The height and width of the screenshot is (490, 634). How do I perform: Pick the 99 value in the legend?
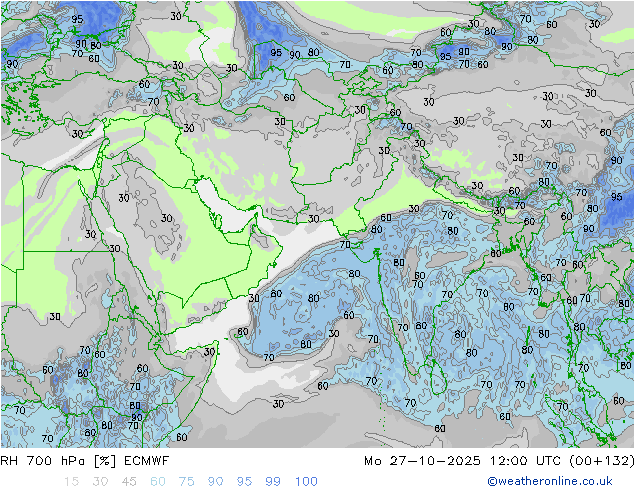pos(273,482)
